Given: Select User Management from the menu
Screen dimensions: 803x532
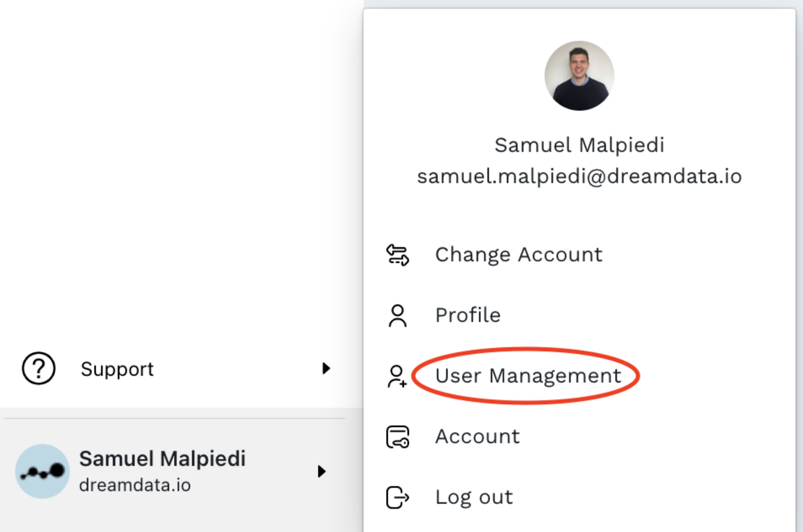Looking at the screenshot, I should (528, 376).
